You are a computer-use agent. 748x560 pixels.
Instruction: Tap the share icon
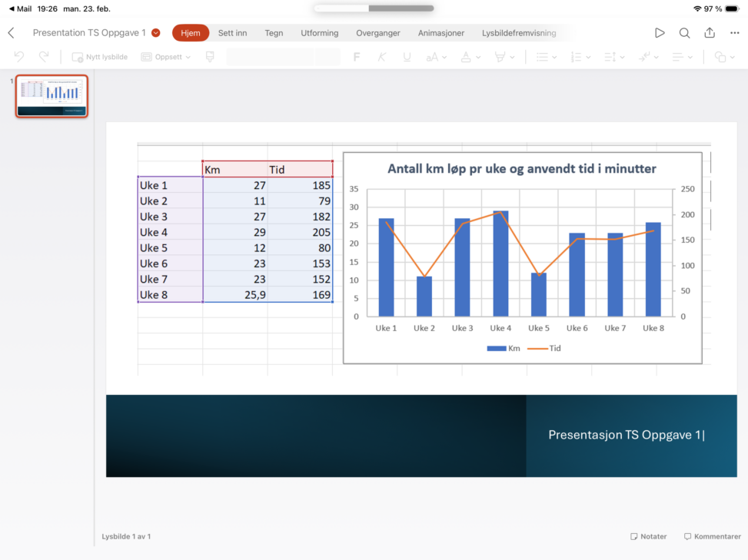pos(710,33)
